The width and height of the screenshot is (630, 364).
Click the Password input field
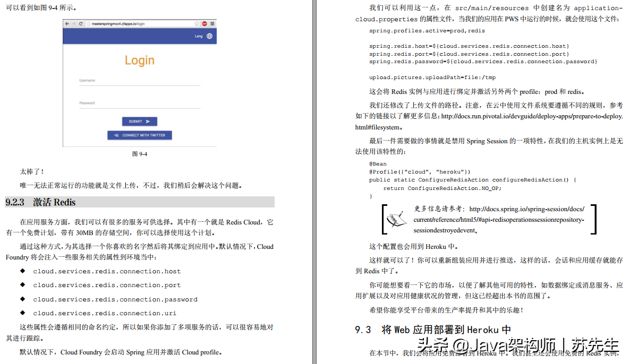(139, 104)
